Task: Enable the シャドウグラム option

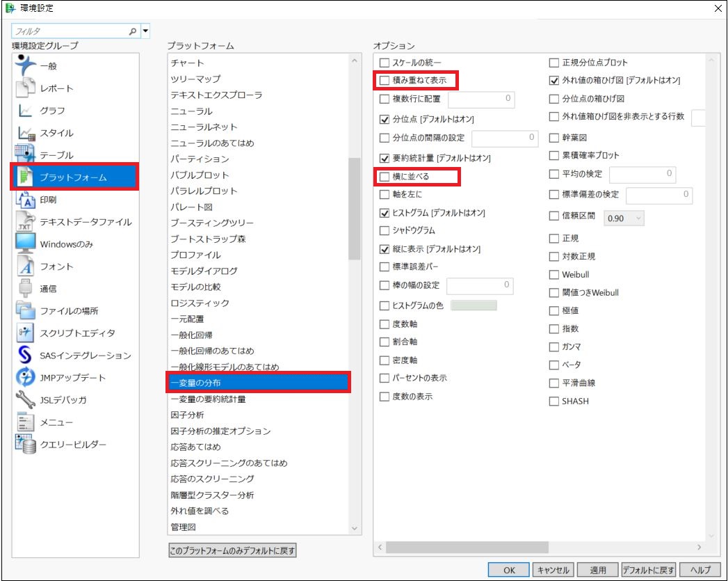Action: [385, 230]
